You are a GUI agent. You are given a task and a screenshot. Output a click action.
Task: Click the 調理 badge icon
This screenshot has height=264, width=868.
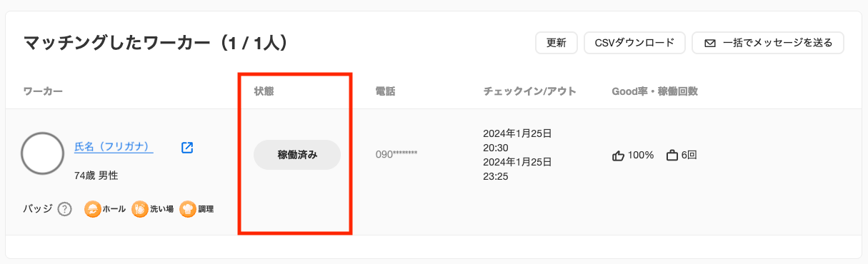[188, 209]
